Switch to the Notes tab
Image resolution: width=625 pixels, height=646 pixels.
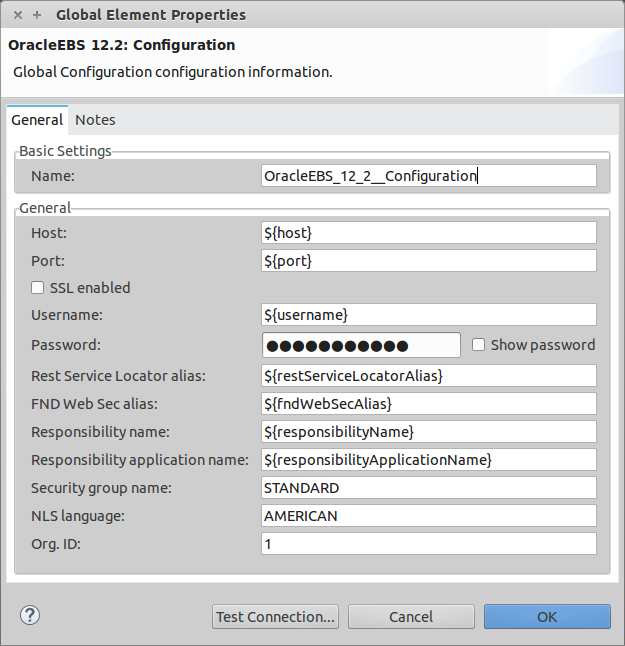coord(95,120)
